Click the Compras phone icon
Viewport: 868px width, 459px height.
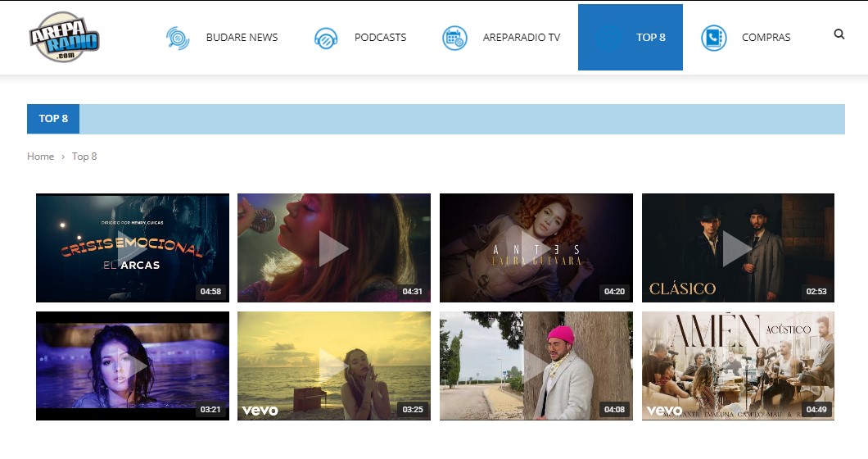713,39
